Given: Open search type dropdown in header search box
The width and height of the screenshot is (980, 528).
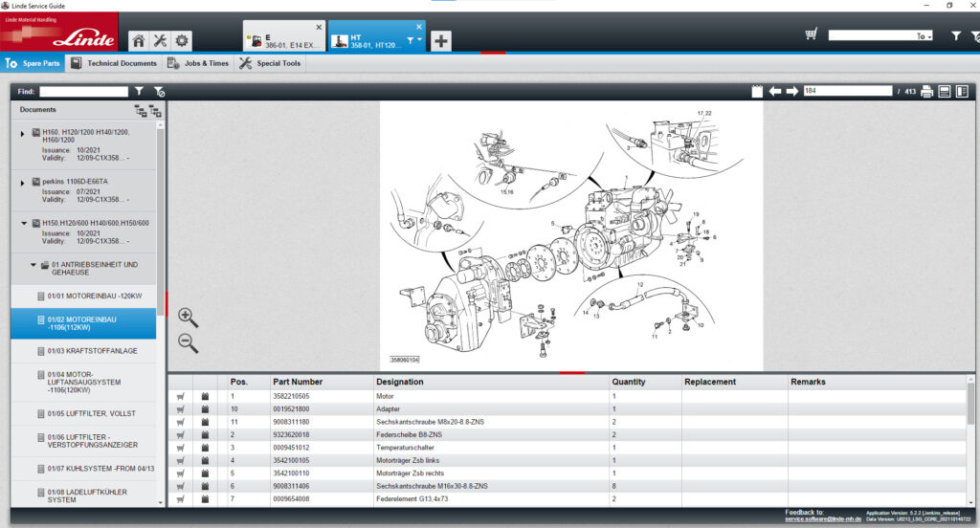Looking at the screenshot, I should 924,36.
